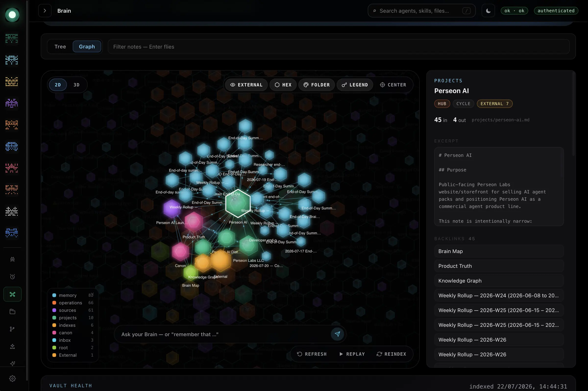This screenshot has width=588, height=391.
Task: Click the HUB tag chip
Action: [442, 104]
